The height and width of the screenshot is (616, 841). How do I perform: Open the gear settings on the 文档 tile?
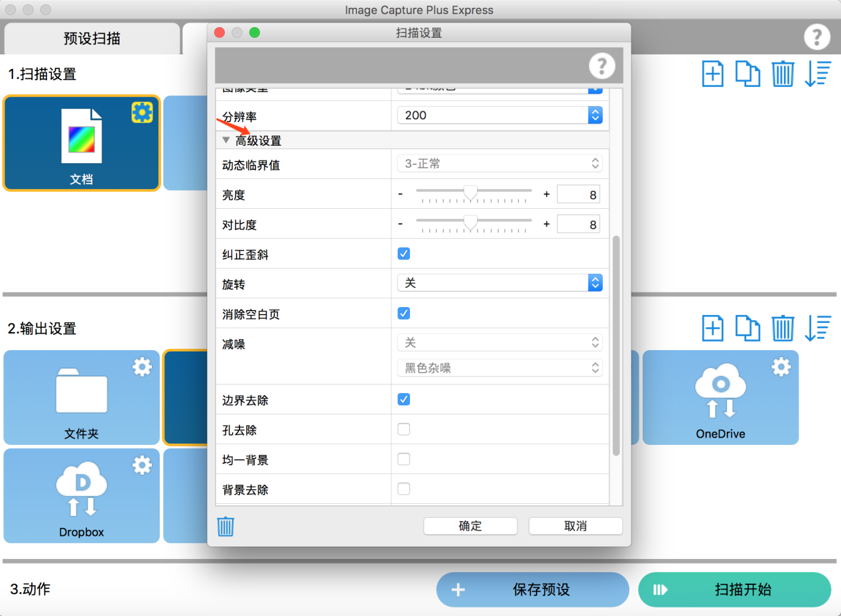tap(142, 113)
